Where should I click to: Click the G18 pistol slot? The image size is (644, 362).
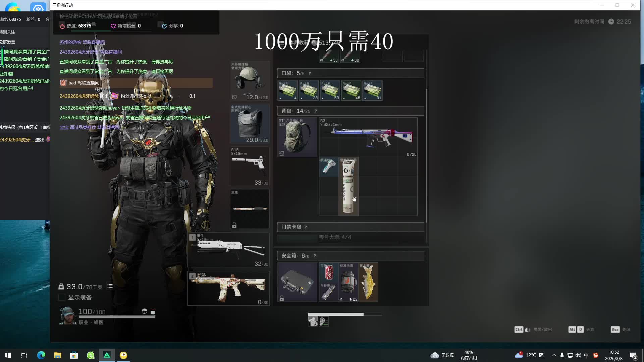pyautogui.click(x=250, y=166)
